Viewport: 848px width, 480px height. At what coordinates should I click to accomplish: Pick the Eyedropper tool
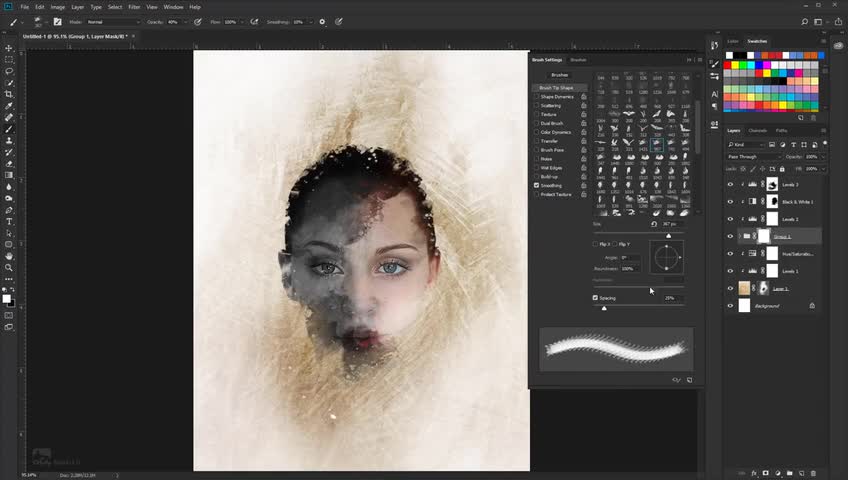(x=9, y=106)
